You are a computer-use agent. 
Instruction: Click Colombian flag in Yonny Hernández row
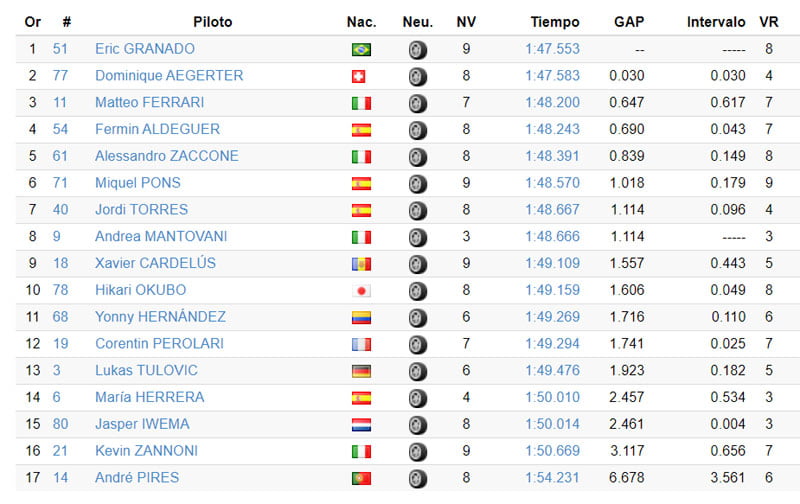[x=361, y=317]
